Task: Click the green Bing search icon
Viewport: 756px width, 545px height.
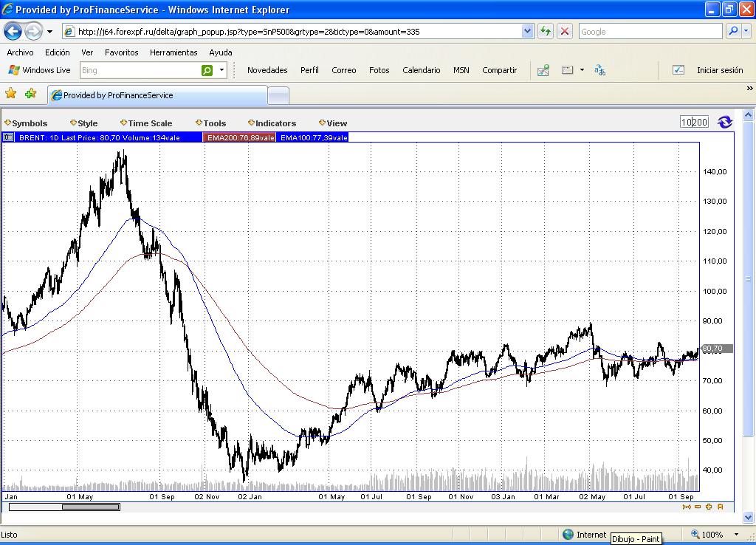Action: coord(207,70)
